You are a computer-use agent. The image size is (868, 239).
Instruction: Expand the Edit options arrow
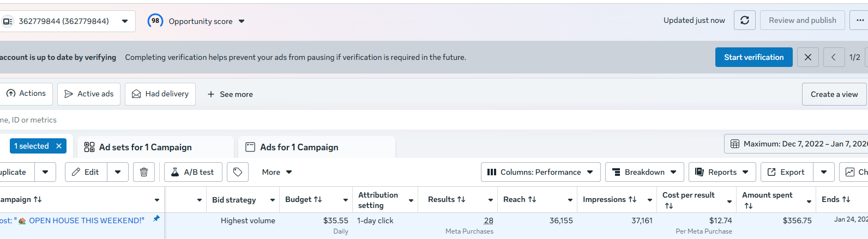tap(118, 172)
